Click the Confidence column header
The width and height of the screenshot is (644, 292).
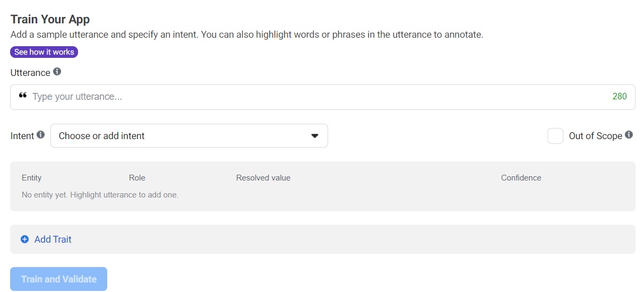pos(521,178)
